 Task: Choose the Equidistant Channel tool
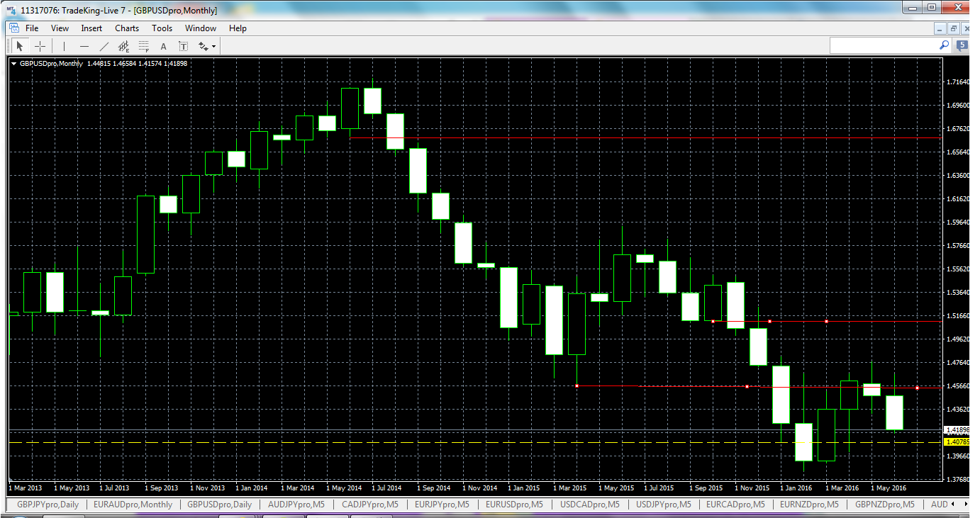(123, 45)
